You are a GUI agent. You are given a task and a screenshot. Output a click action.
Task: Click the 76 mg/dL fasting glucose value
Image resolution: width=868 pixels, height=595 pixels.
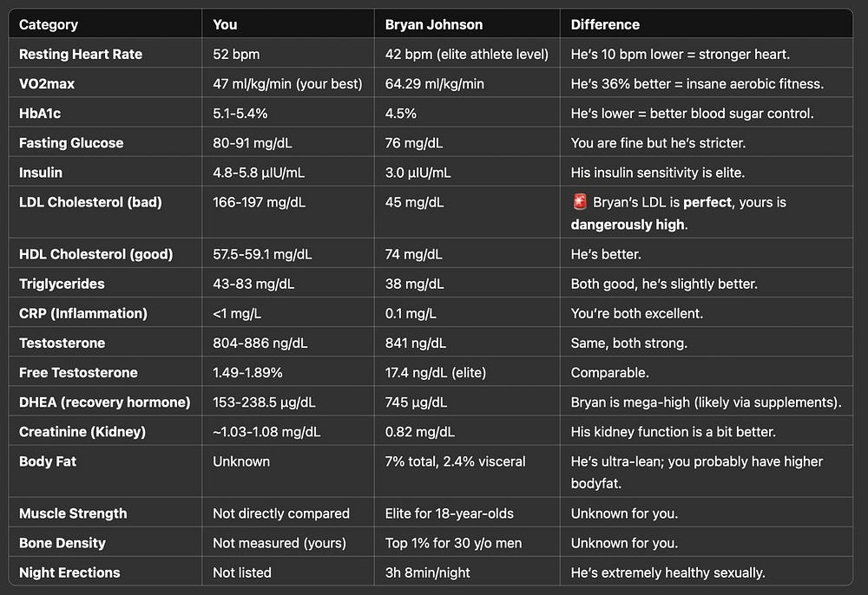[x=414, y=142]
